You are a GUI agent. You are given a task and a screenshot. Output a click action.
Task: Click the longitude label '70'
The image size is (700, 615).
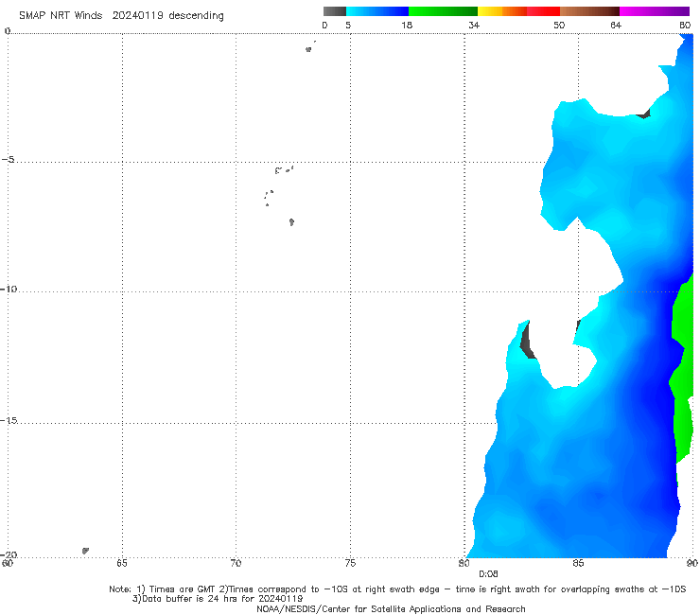[236, 563]
